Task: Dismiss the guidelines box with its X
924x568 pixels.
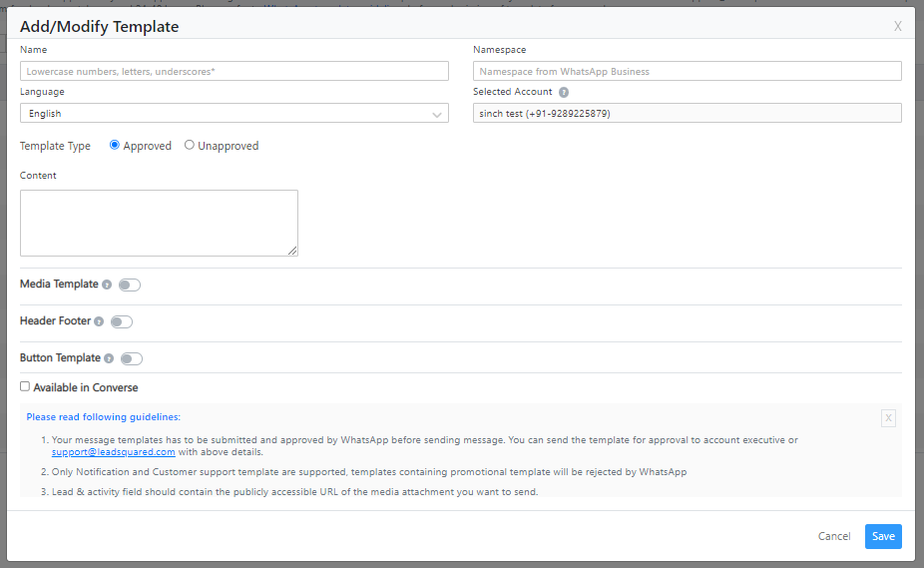Action: pos(888,418)
